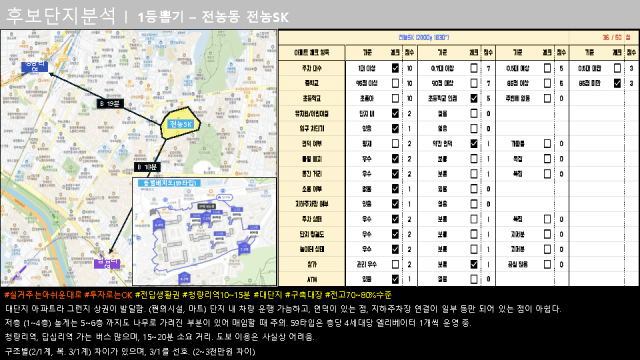Click the #청량리역10~15분 hashtag
This screenshot has width=640, height=360.
(x=216, y=295)
